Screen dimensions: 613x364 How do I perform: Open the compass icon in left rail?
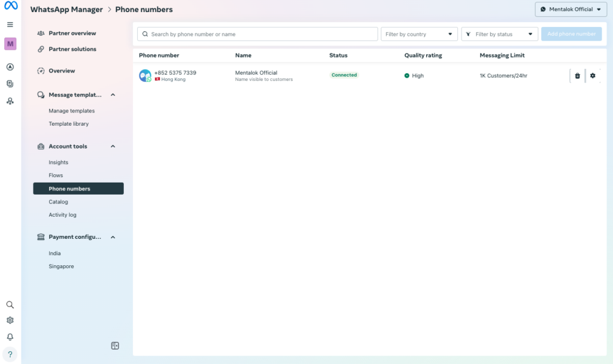click(x=10, y=67)
